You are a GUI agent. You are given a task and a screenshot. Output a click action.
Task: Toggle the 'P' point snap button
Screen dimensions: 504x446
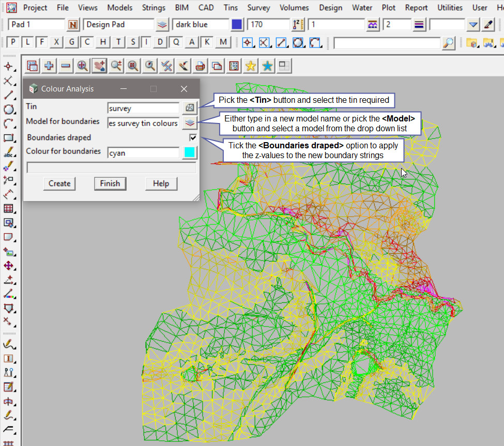[x=12, y=42]
